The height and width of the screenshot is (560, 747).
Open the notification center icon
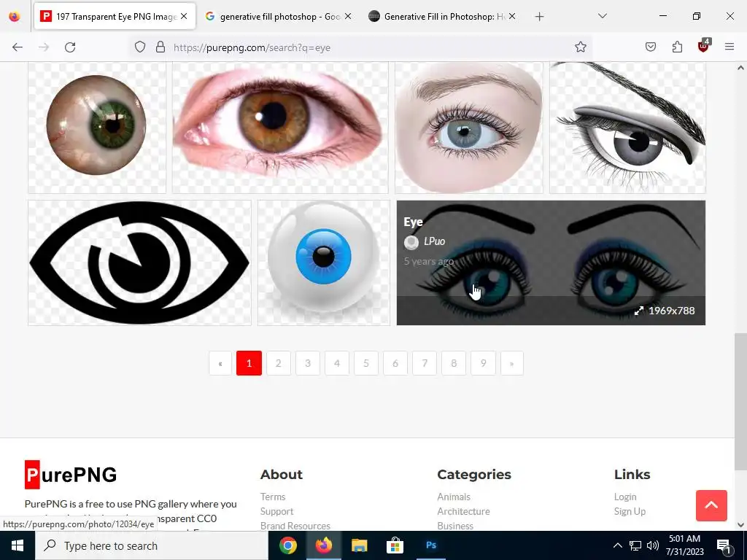pos(724,546)
